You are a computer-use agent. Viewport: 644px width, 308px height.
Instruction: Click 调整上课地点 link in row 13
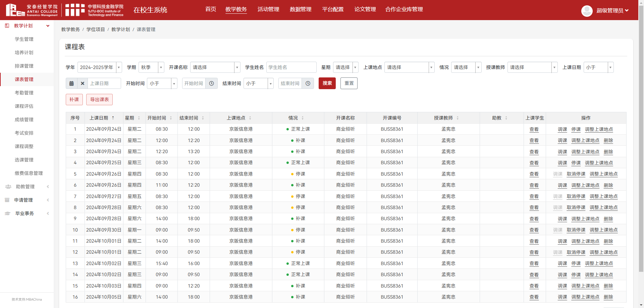[x=599, y=263]
